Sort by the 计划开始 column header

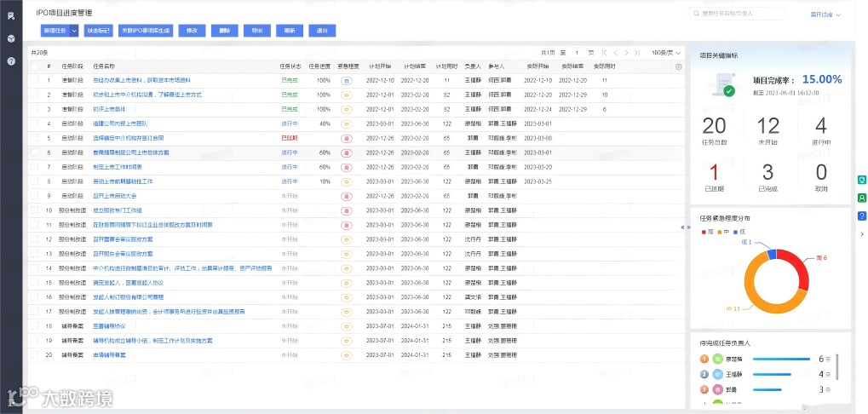pyautogui.click(x=380, y=66)
